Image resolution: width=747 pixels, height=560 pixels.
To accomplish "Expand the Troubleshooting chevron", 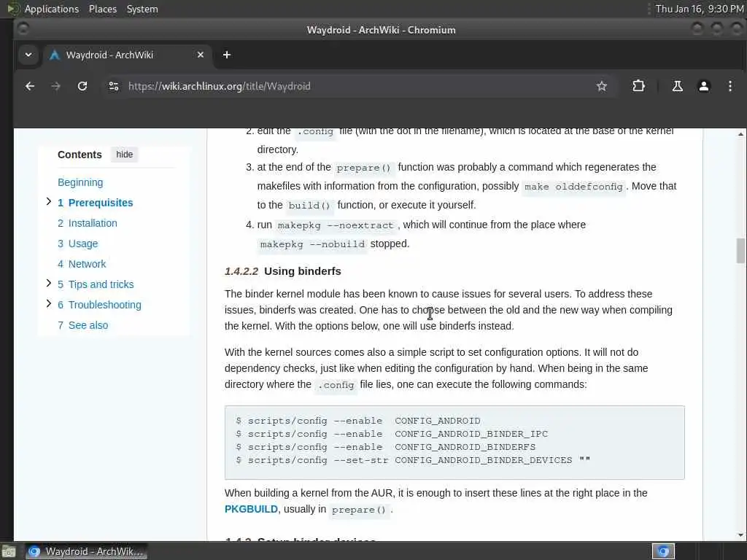I will [x=48, y=304].
